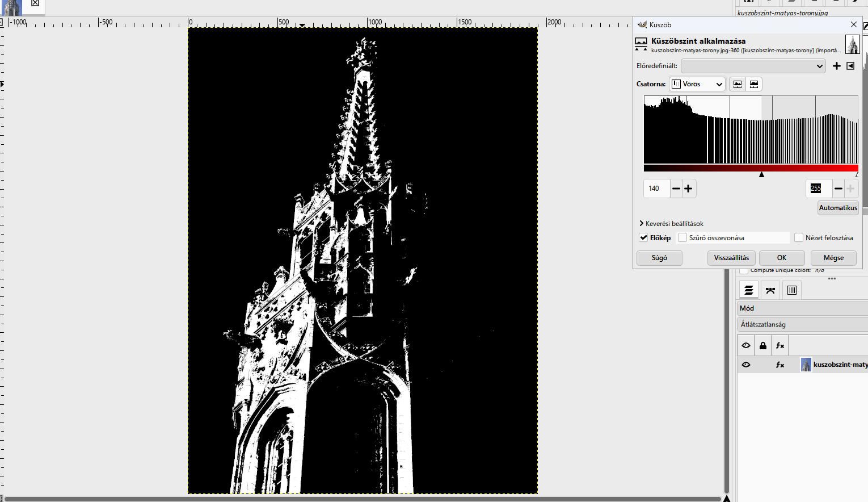Confirm threshold with OK button
The height and width of the screenshot is (502, 868).
782,258
